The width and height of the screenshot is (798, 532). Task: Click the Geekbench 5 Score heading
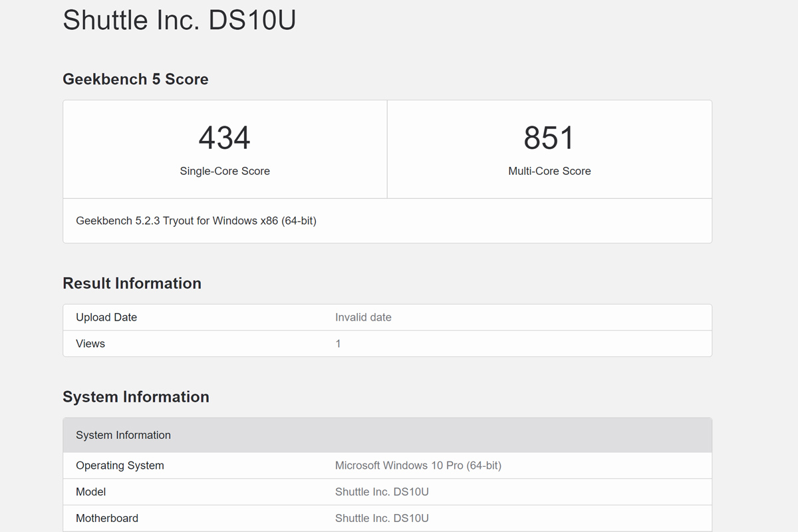[135, 79]
